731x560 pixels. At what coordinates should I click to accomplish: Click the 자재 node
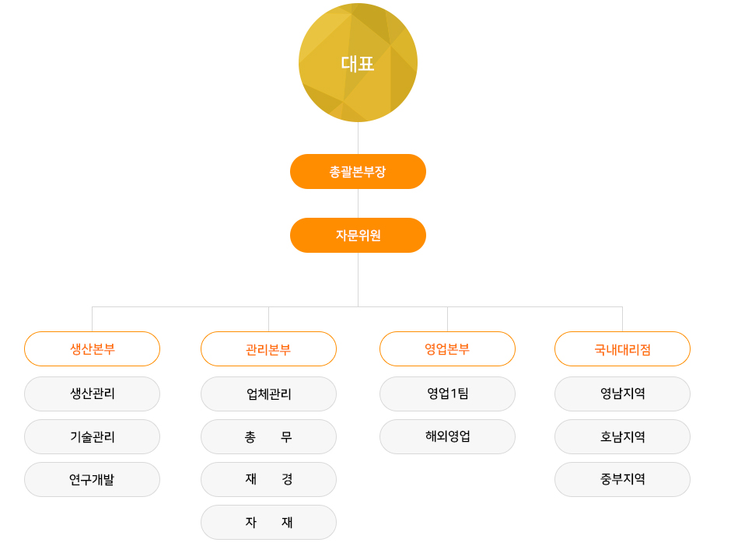[x=268, y=522]
